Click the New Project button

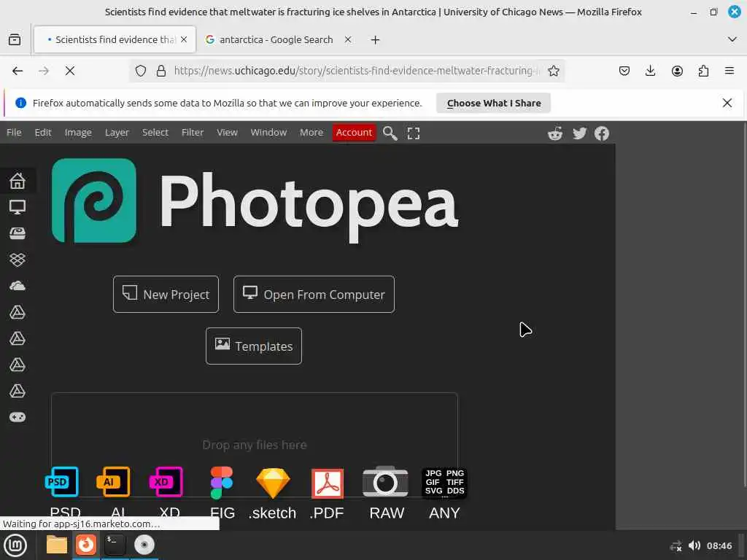tap(166, 295)
